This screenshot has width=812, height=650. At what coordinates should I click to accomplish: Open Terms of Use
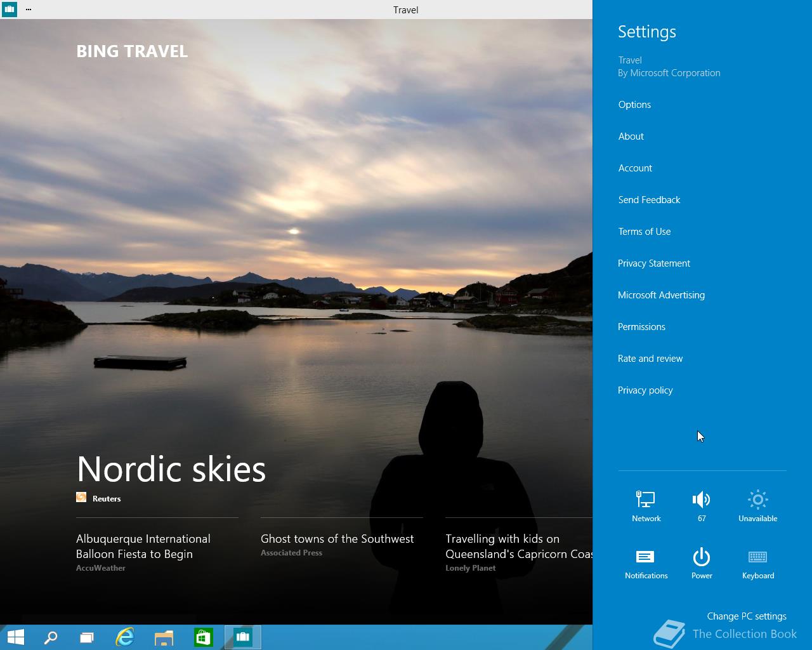645,232
